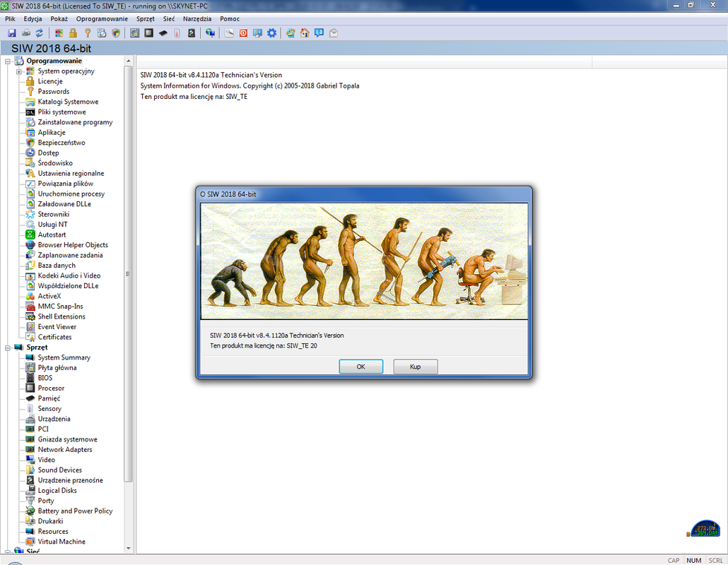This screenshot has height=565, width=728.
Task: Click the thermometer sensors toolbar icon
Action: click(x=177, y=33)
